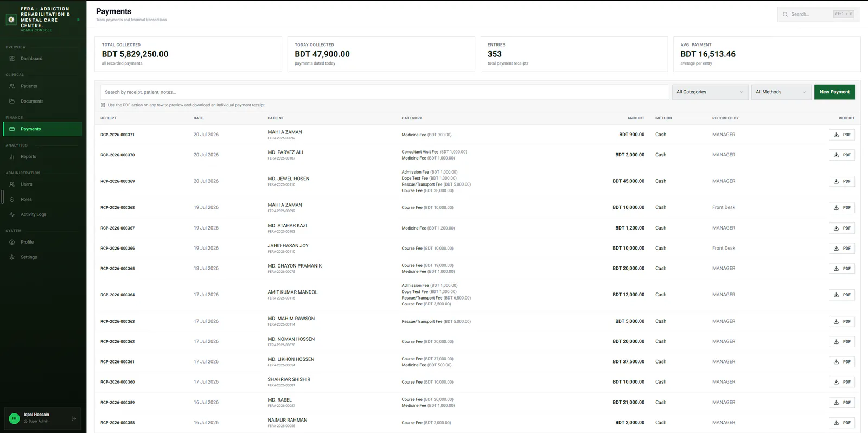The width and height of the screenshot is (868, 433).
Task: Click the Entries 353 card
Action: click(x=574, y=54)
